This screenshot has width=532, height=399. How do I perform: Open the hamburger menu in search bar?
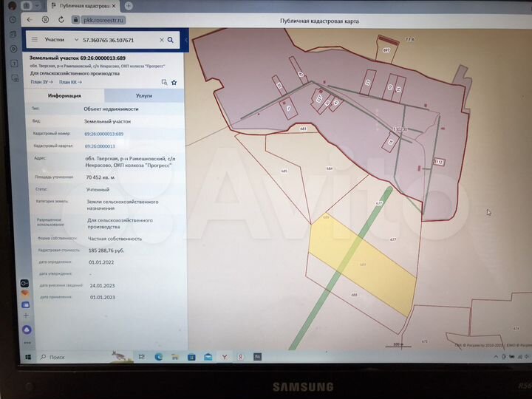pos(35,39)
